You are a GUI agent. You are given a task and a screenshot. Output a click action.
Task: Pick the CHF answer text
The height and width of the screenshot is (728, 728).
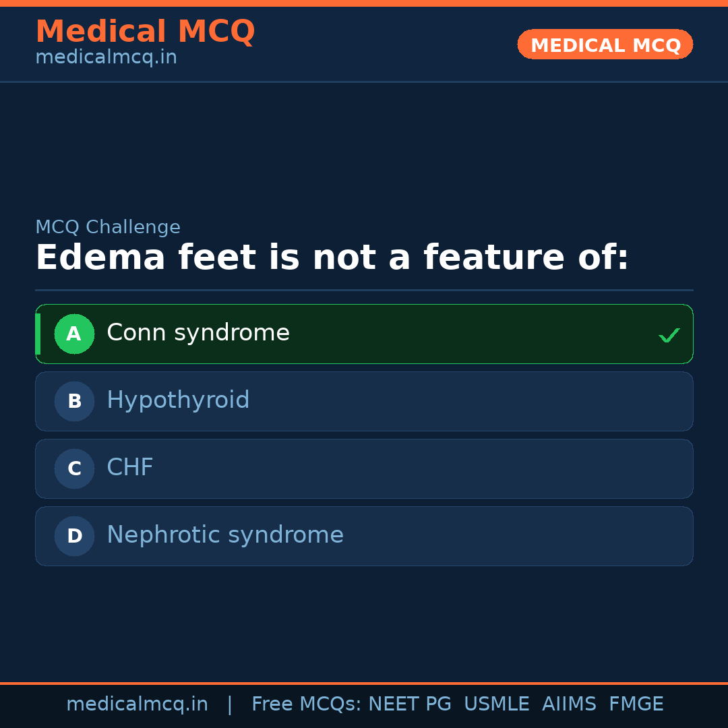pyautogui.click(x=130, y=468)
